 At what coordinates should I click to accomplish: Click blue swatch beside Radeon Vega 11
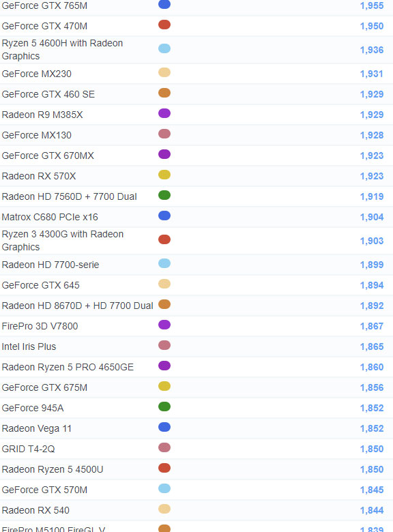click(x=164, y=427)
